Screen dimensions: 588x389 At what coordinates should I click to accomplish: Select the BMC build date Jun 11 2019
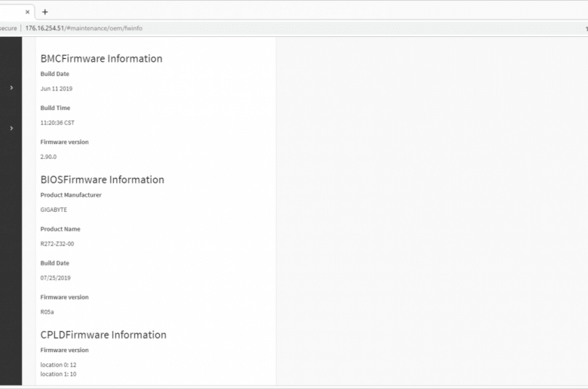click(57, 89)
